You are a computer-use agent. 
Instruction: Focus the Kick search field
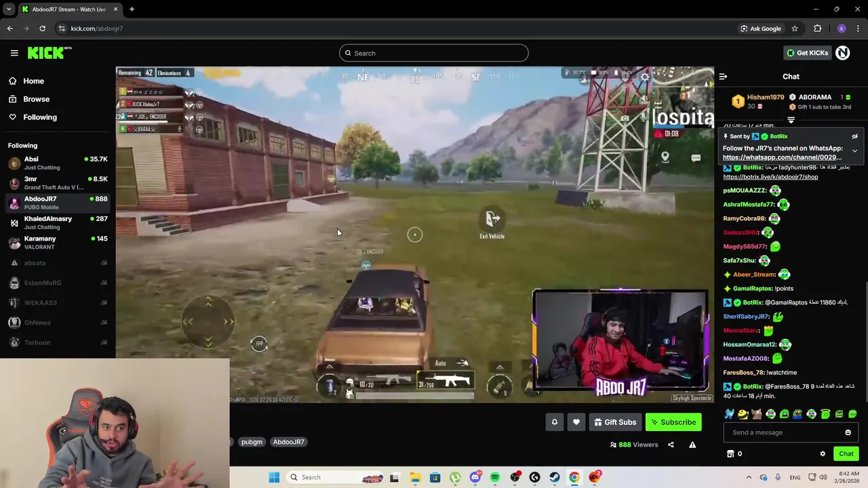[434, 53]
